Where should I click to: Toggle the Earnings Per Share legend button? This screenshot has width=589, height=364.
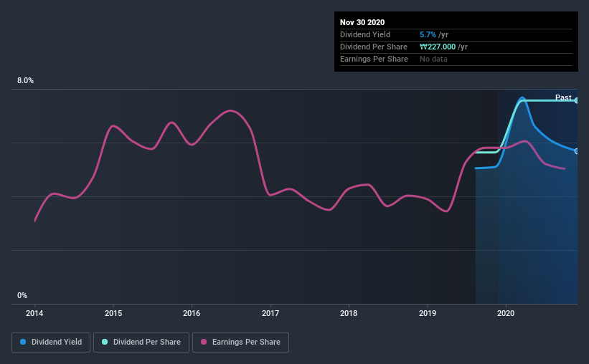[x=240, y=343]
